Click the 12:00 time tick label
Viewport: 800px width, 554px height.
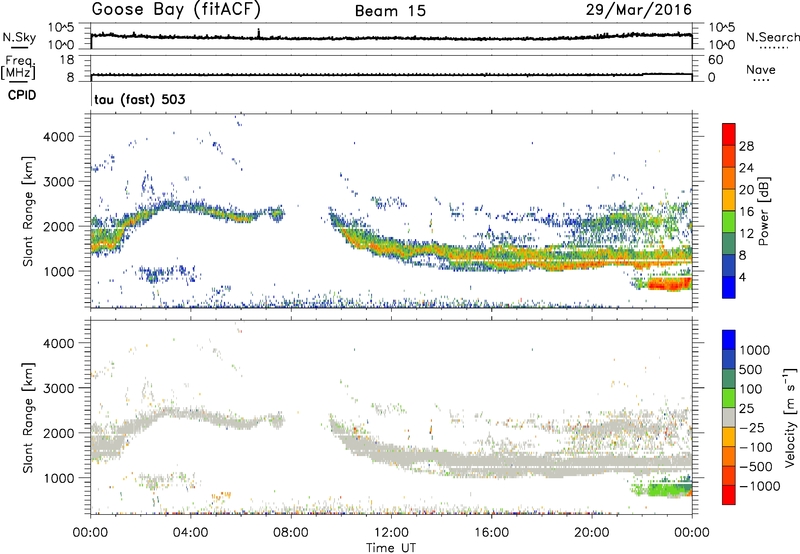click(x=391, y=533)
